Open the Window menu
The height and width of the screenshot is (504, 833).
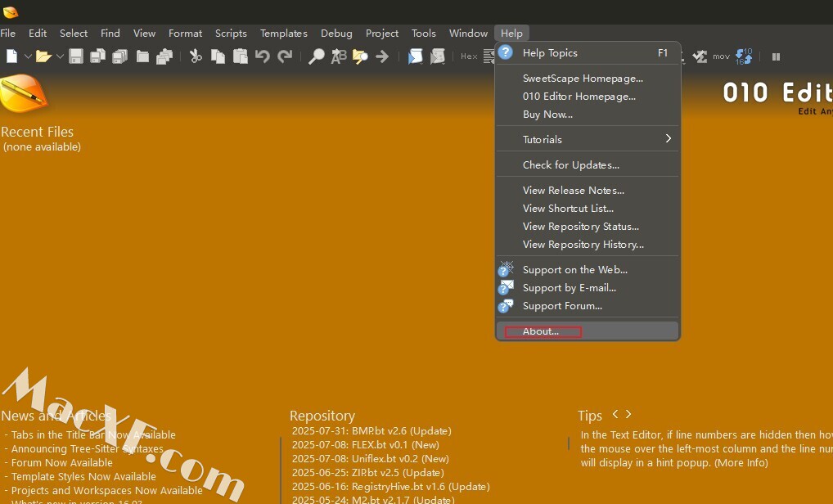[x=468, y=33]
